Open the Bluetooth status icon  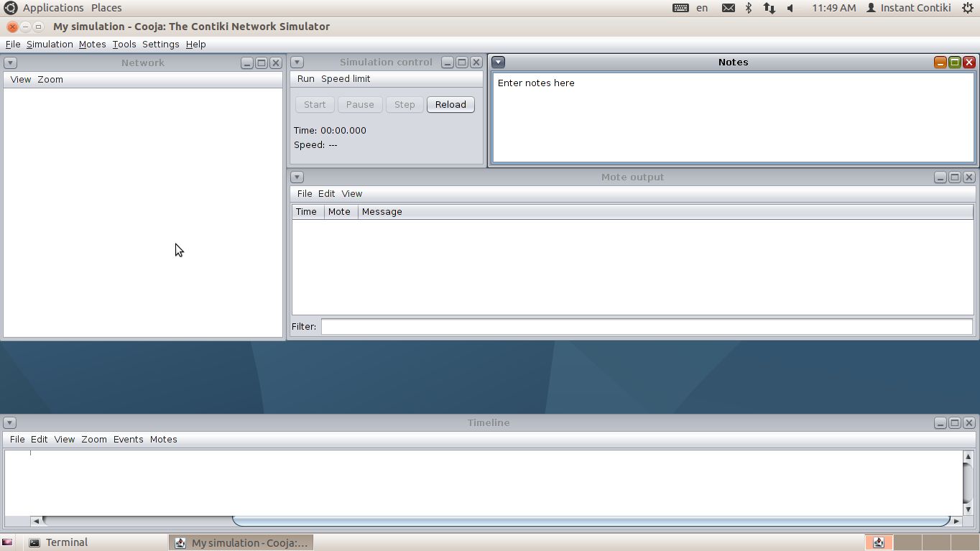coord(748,8)
